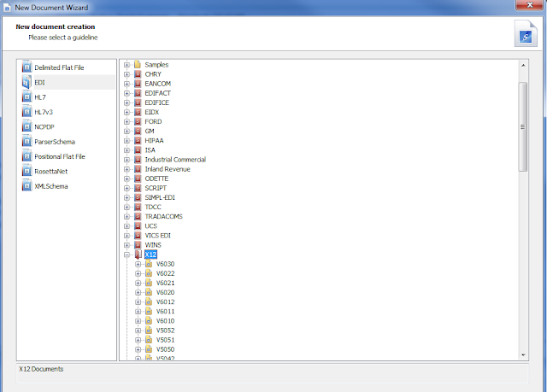Close the New Document Wizard window
The image size is (547, 392).
[530, 4]
